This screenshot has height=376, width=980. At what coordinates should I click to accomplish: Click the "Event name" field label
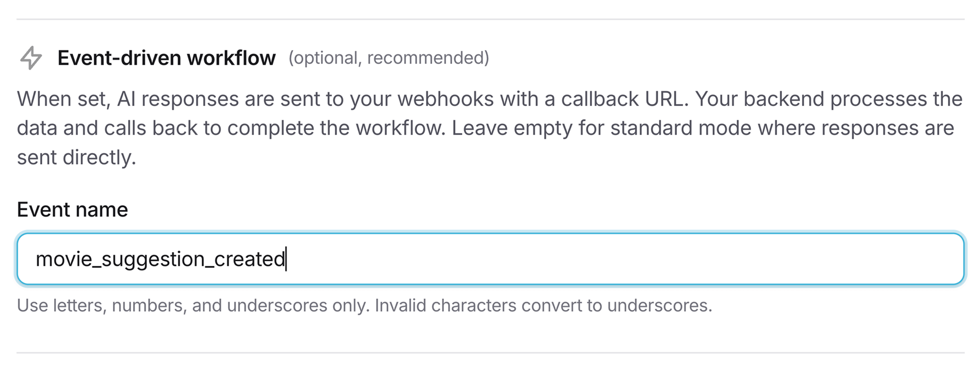coord(72,210)
